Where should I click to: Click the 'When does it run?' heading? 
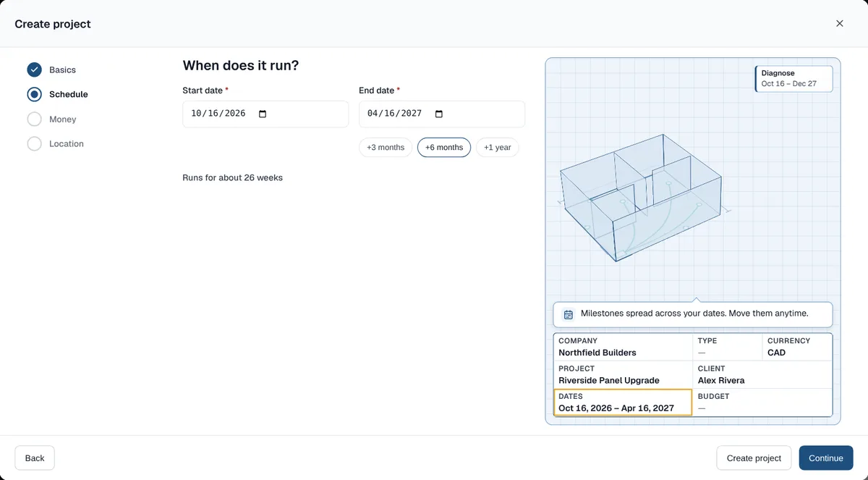[x=241, y=65]
